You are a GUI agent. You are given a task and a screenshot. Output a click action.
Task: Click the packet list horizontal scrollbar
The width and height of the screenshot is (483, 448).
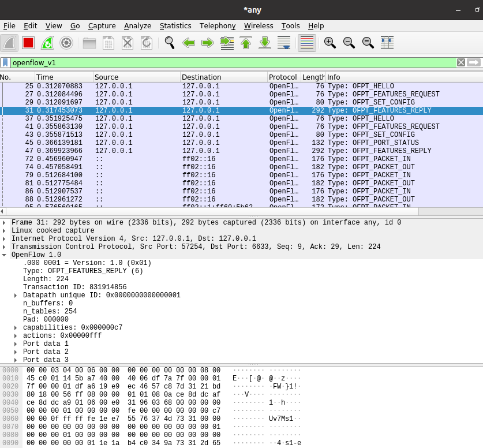[212, 211]
